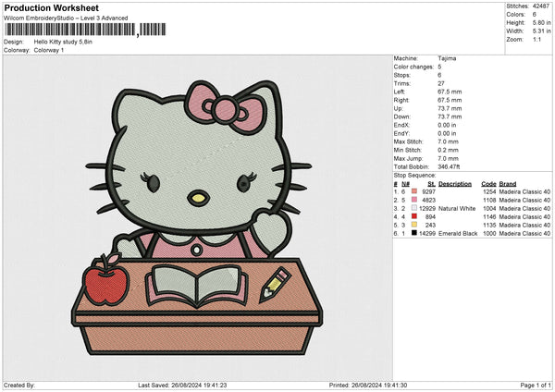Choose the red swatch for code 1146
The image size is (555, 392).
point(414,216)
